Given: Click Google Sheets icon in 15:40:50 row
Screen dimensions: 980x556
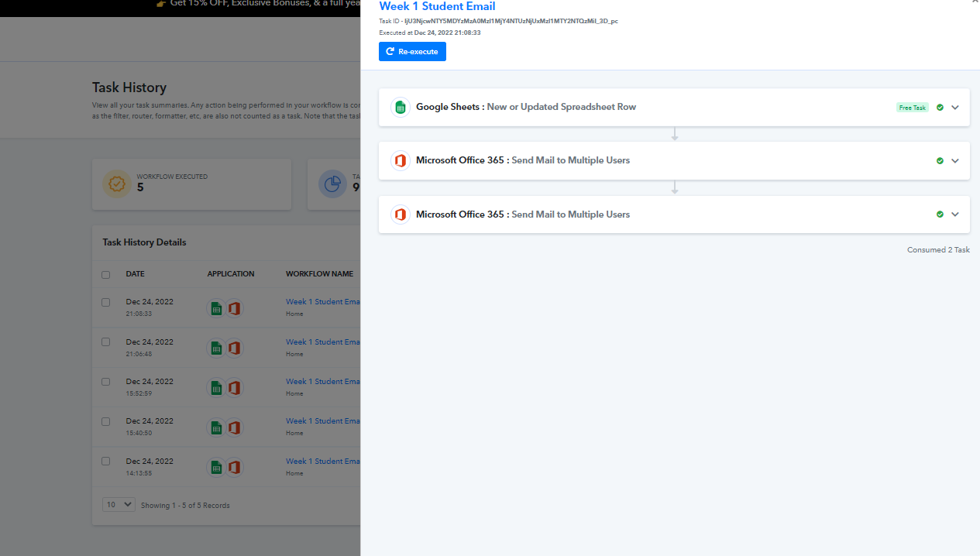Looking at the screenshot, I should [x=216, y=427].
